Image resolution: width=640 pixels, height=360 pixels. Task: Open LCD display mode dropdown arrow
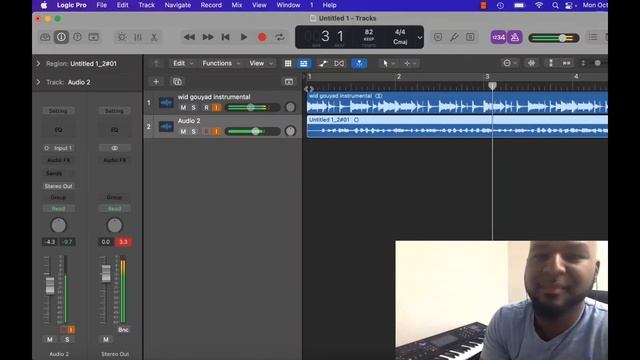420,38
